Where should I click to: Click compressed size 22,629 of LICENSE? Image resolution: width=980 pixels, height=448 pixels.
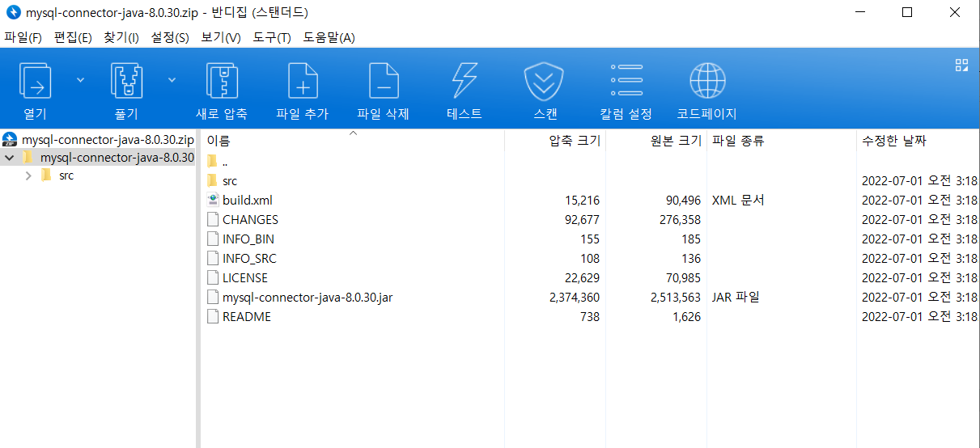tap(582, 278)
